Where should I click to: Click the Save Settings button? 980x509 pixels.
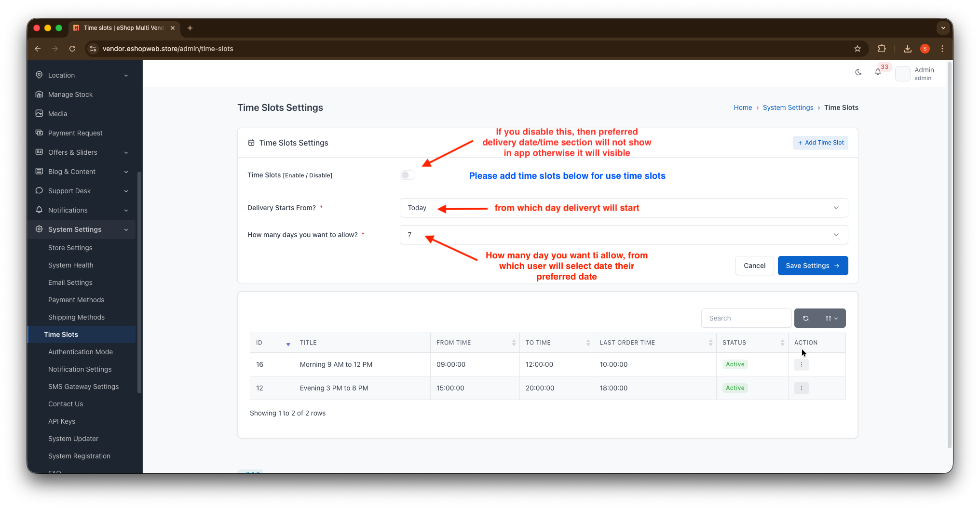click(812, 266)
